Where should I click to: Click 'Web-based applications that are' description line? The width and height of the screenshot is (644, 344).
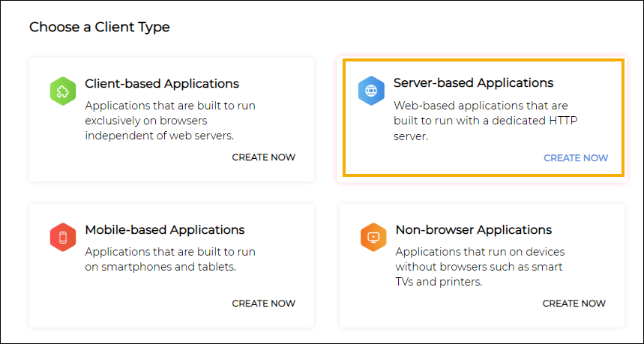[x=481, y=106]
